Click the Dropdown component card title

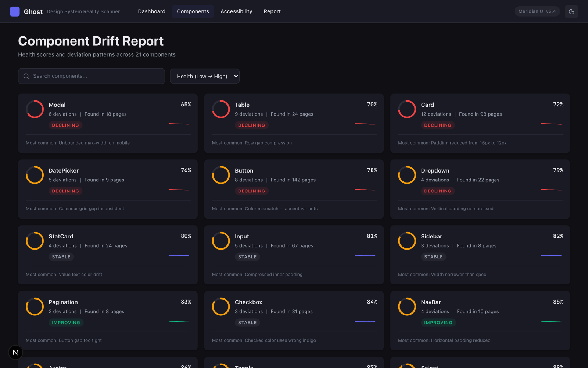(435, 170)
